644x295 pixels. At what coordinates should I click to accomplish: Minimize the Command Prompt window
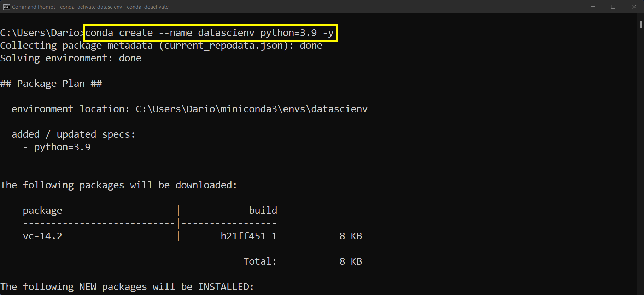593,7
